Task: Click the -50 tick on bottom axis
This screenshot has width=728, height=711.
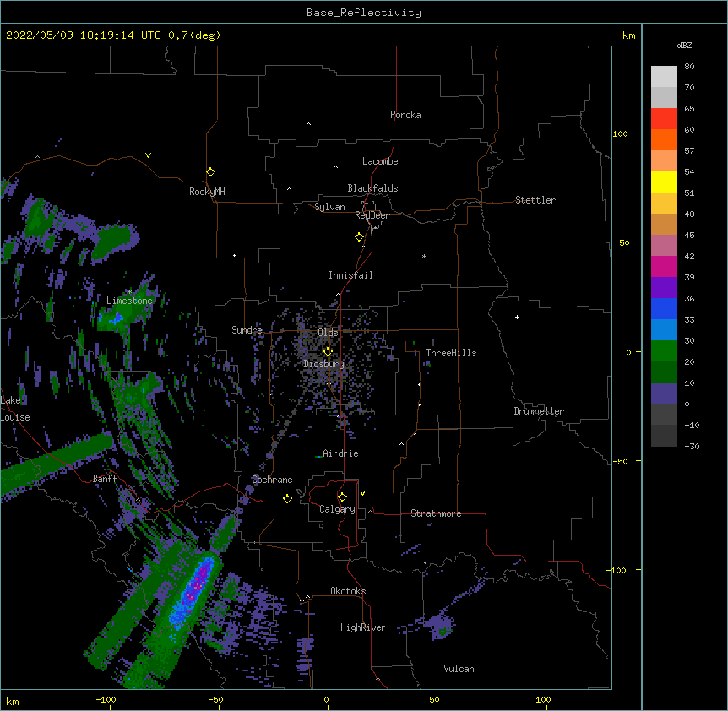Action: pos(215,699)
